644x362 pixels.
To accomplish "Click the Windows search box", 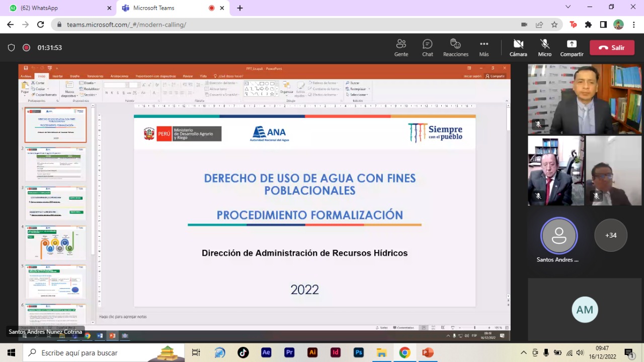I will click(104, 352).
